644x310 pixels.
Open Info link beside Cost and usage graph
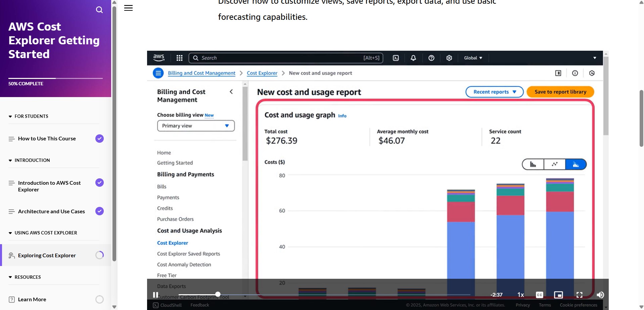[342, 116]
